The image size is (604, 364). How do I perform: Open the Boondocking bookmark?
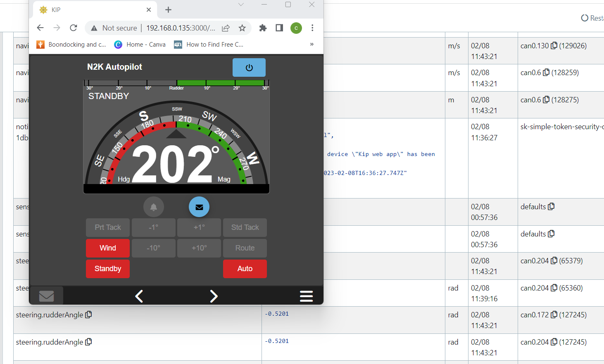[71, 44]
